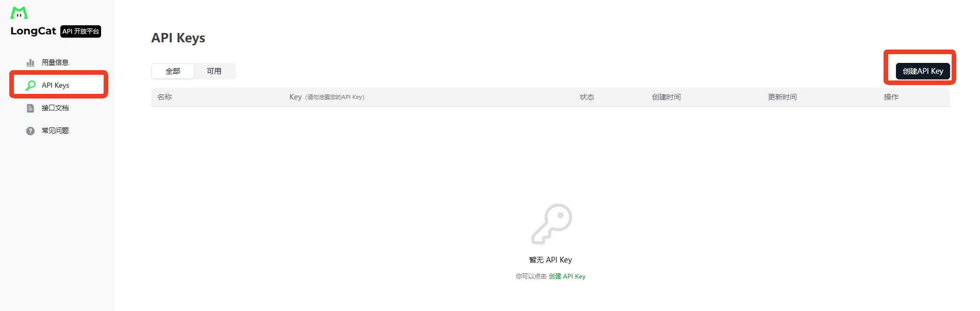Click the document icon beside 接口文档
The image size is (980, 311).
[x=30, y=108]
